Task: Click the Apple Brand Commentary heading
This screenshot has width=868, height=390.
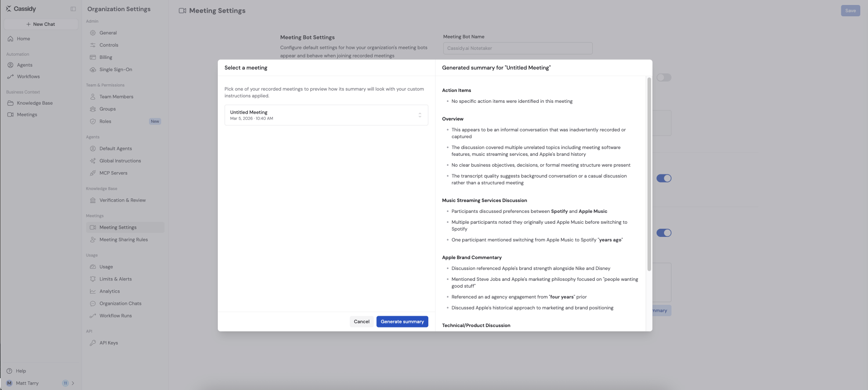Action: [472, 258]
